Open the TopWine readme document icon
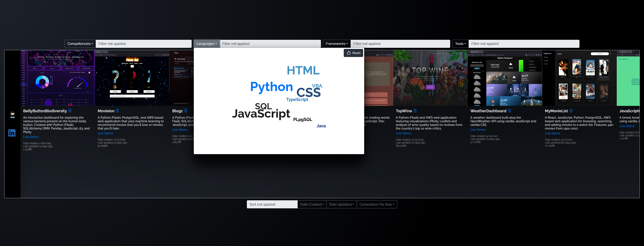644x246 pixels. click(x=415, y=111)
